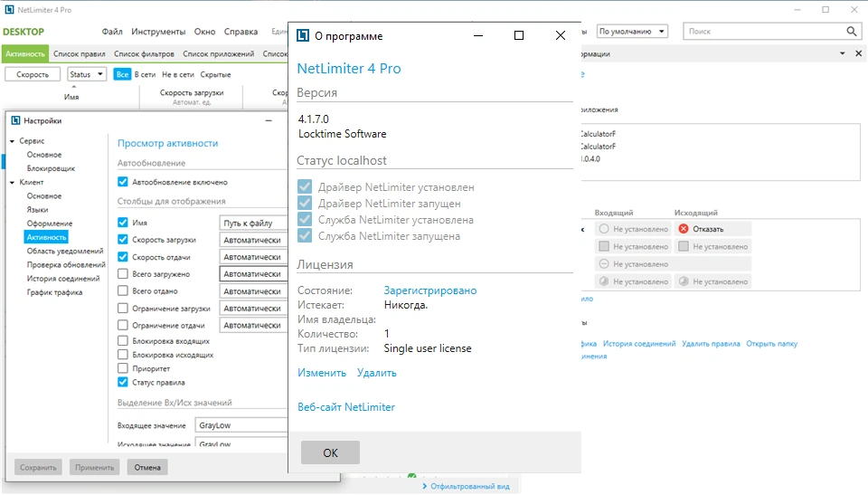Uncheck Скорость отдачи column checkbox
Viewport: 868px width, 495px height.
click(x=123, y=257)
